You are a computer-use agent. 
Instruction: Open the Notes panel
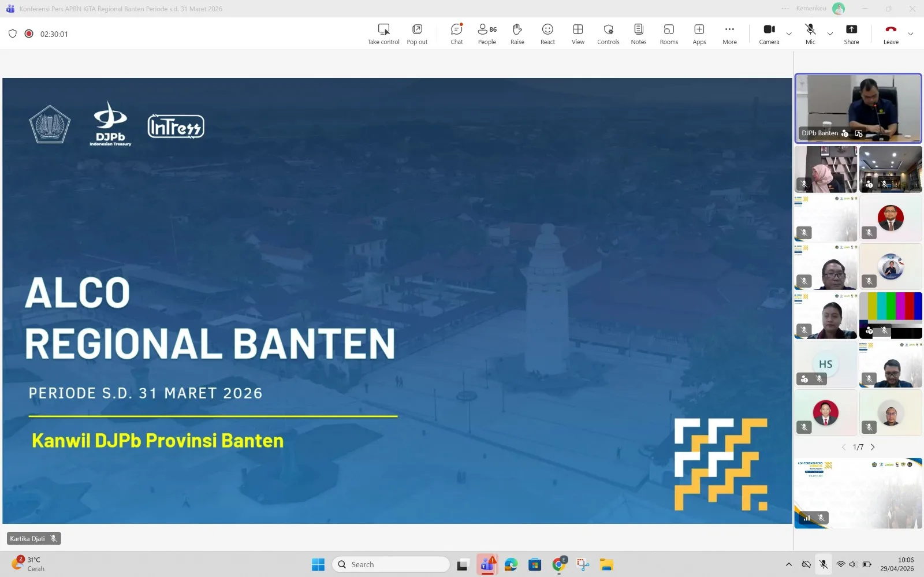coord(638,33)
